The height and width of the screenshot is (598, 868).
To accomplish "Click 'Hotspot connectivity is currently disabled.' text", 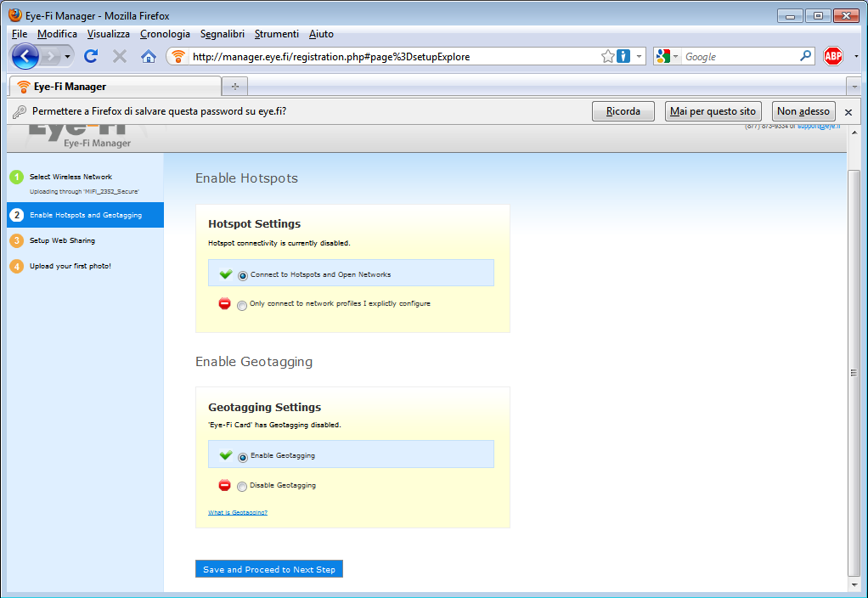I will point(279,243).
